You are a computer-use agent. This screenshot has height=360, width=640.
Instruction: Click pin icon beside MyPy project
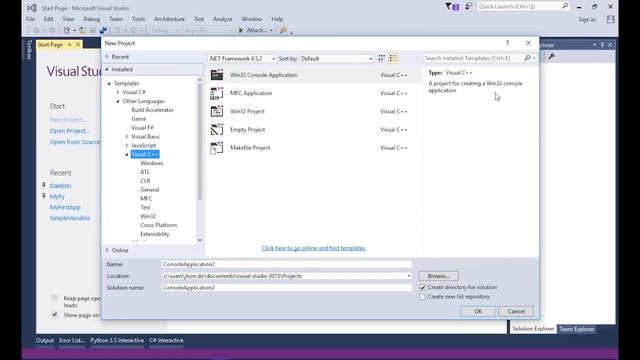44,196
